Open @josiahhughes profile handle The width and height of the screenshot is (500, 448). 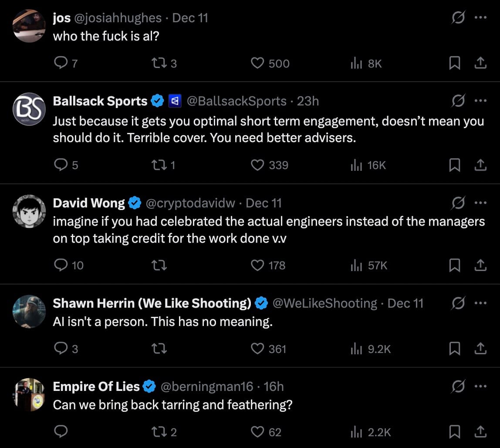pyautogui.click(x=119, y=18)
